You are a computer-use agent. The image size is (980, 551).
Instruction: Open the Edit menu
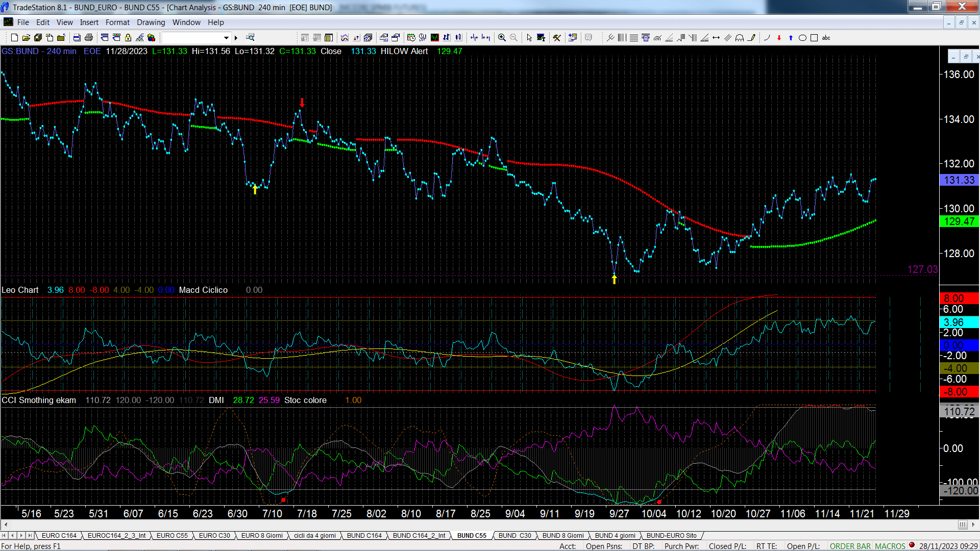pos(43,22)
